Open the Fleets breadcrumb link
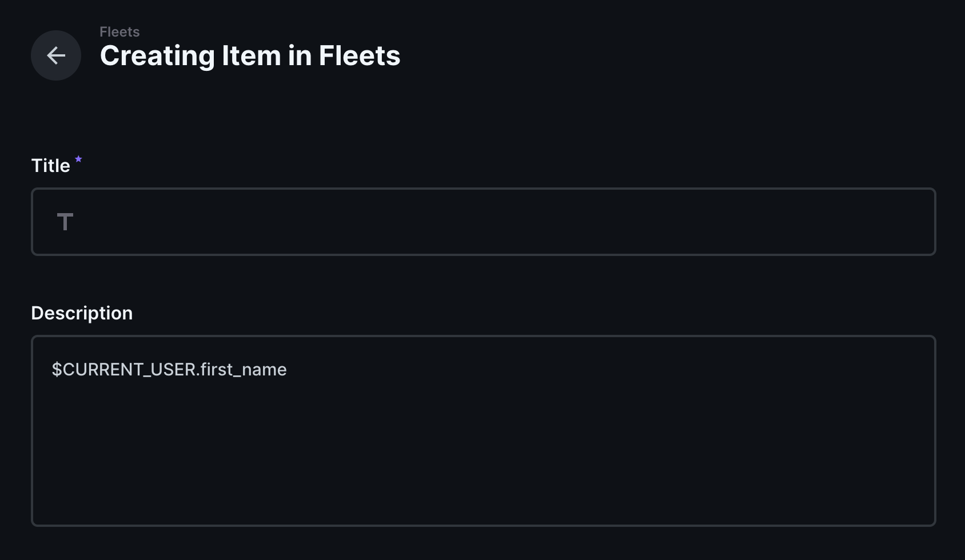This screenshot has height=560, width=965. pyautogui.click(x=119, y=32)
